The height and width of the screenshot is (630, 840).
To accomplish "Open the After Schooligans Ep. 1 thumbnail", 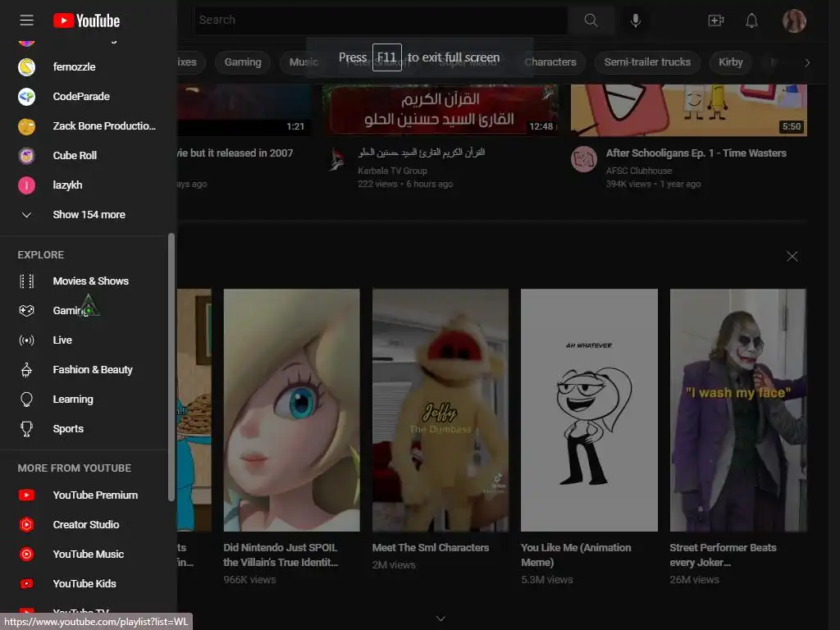I will [x=689, y=110].
